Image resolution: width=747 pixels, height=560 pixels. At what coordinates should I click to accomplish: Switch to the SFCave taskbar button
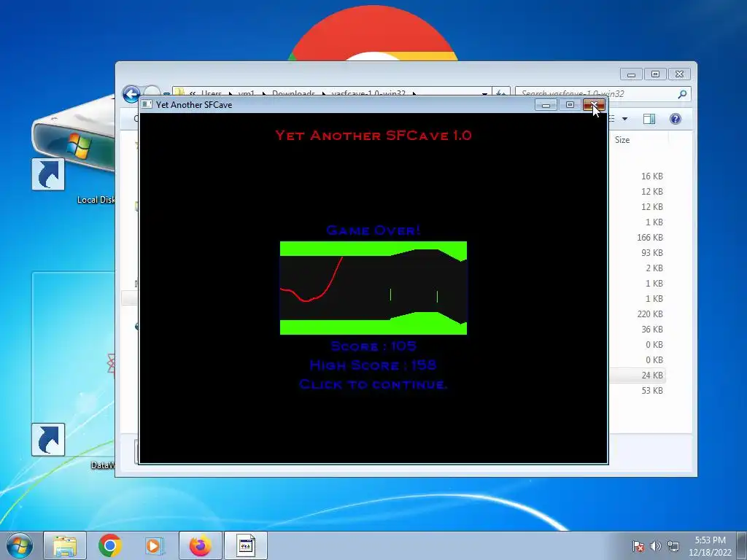pyautogui.click(x=246, y=545)
